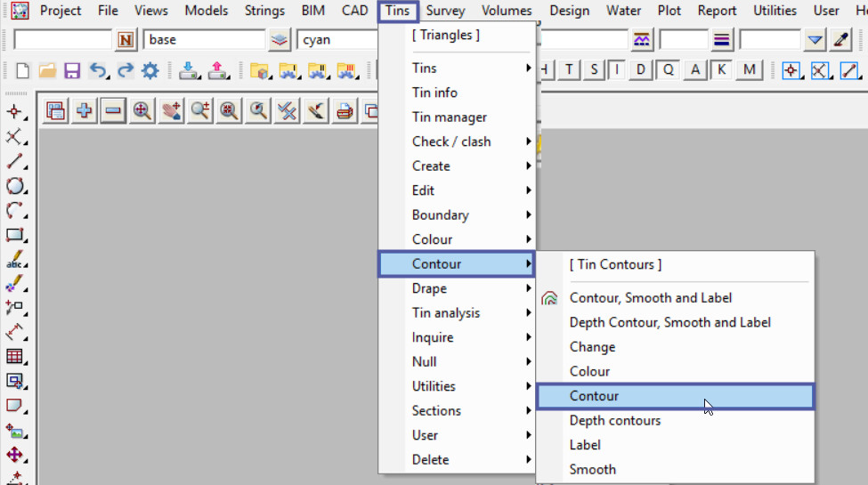Click the red plotter/print icon in view toolbar
Screen dimensions: 868x485
click(x=344, y=111)
